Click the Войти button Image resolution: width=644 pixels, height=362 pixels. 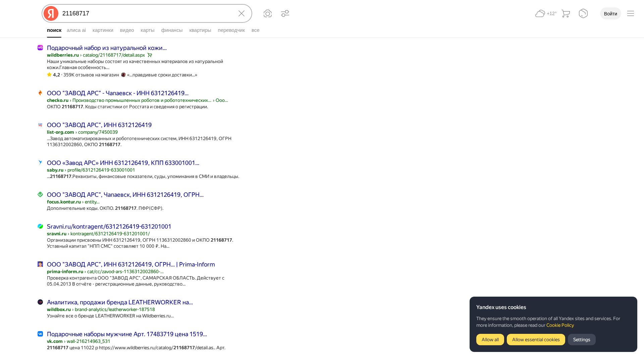[610, 13]
